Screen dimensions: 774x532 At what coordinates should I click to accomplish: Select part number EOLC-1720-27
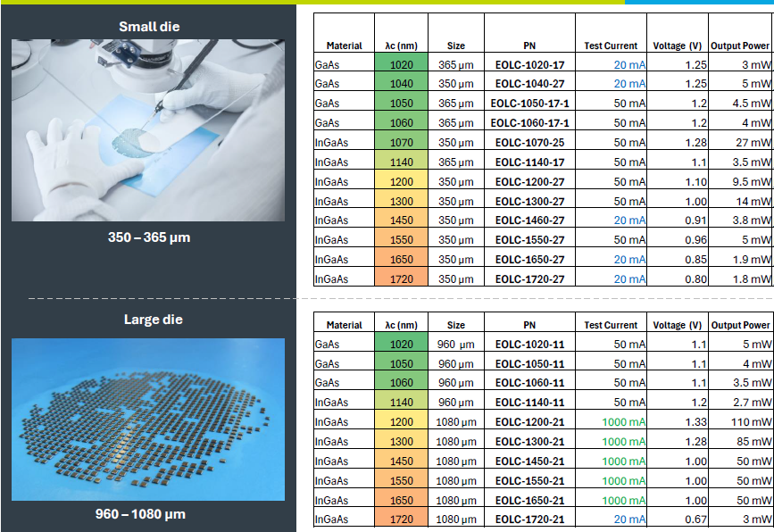click(529, 279)
